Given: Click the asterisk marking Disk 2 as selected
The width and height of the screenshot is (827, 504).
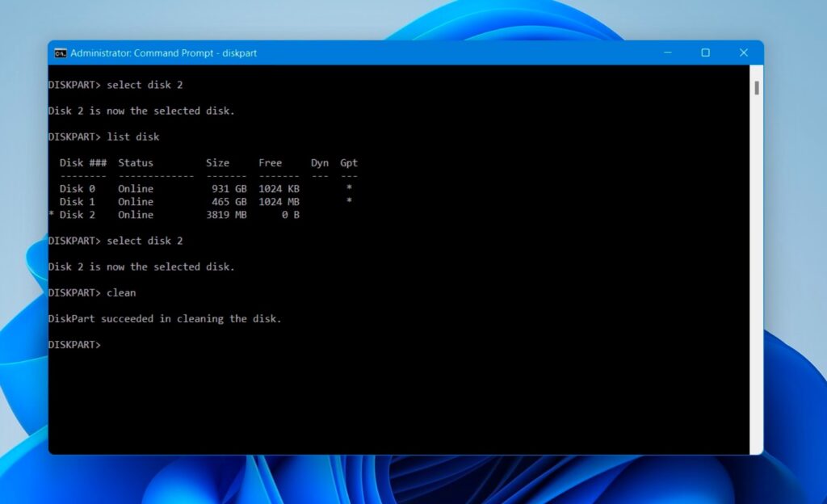Looking at the screenshot, I should pyautogui.click(x=52, y=215).
